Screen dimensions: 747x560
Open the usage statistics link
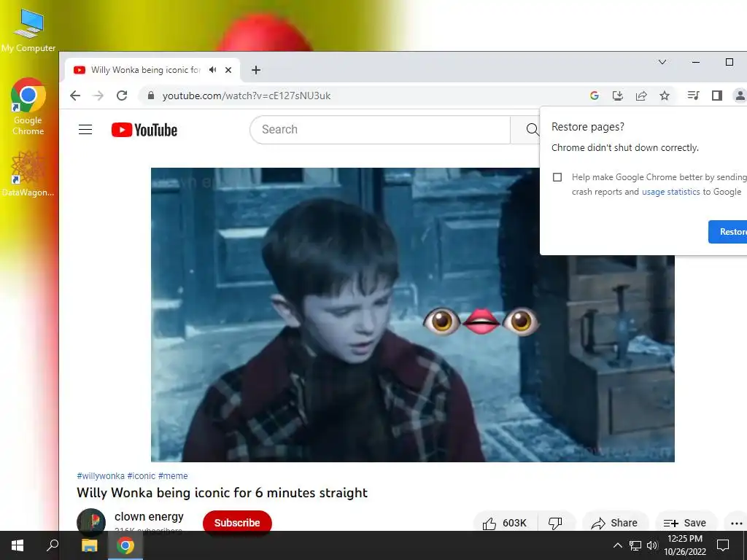pos(671,192)
